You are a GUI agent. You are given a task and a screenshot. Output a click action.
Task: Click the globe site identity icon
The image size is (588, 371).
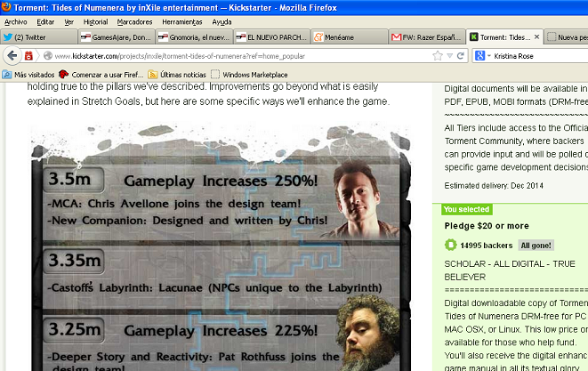tap(48, 56)
